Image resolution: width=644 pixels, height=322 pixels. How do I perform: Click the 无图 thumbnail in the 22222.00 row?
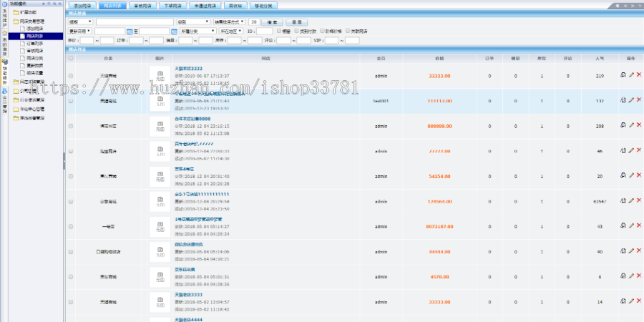[x=160, y=76]
